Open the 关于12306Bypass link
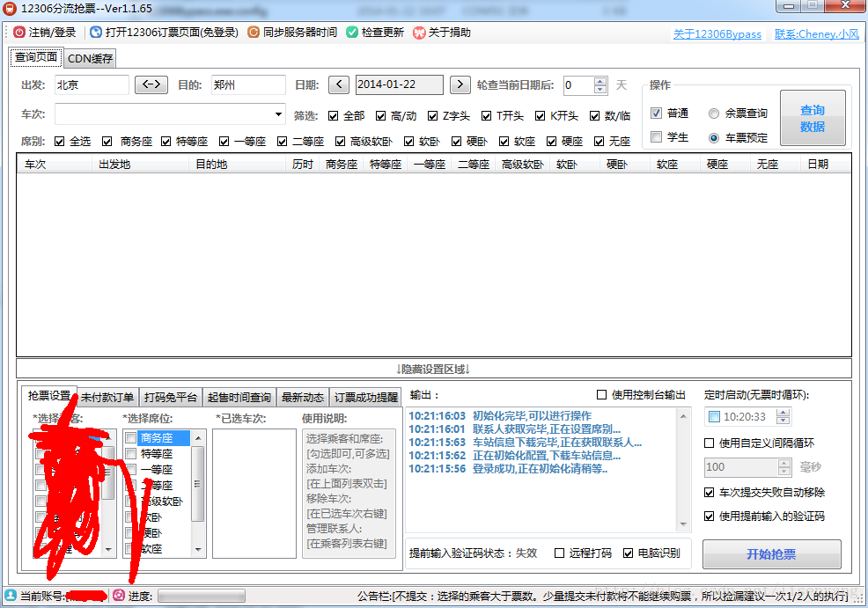 717,34
